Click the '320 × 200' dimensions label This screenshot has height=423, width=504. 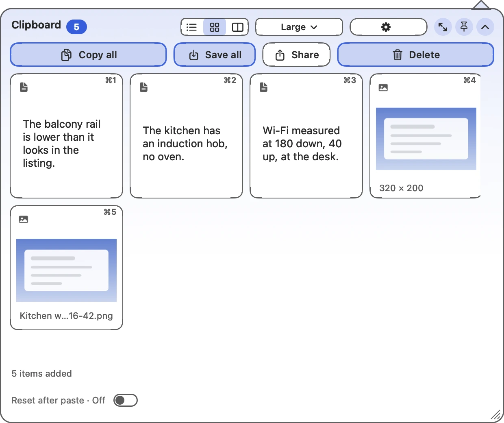401,188
